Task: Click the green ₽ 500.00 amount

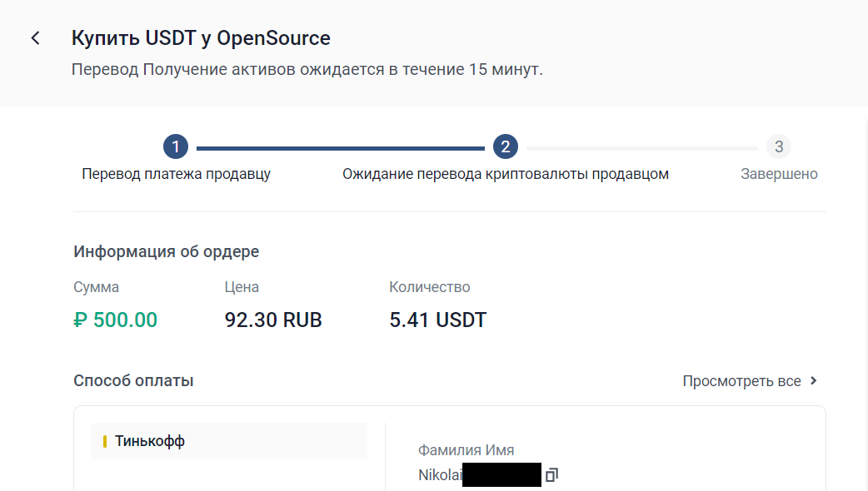Action: pyautogui.click(x=115, y=320)
